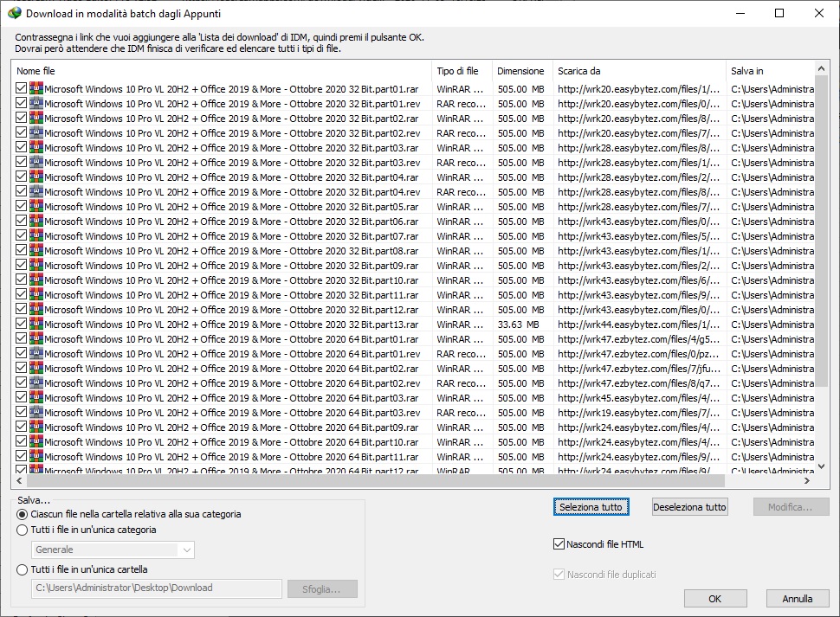
Task: Sort by Tipo di file column
Action: [462, 71]
